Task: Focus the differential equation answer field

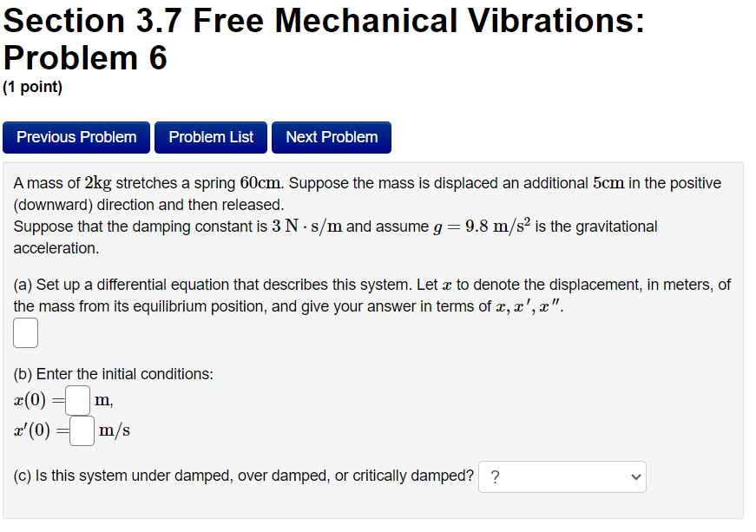Action: 24,332
